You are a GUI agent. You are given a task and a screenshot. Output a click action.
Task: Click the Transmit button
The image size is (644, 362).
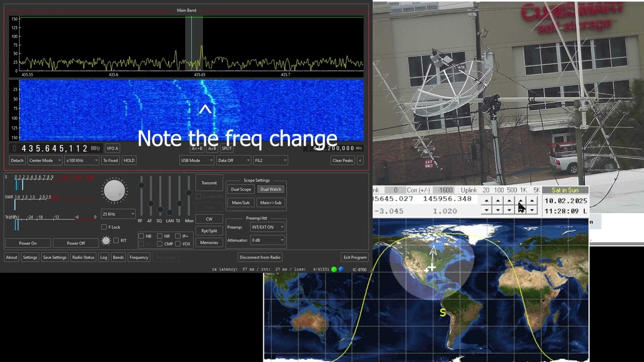209,183
